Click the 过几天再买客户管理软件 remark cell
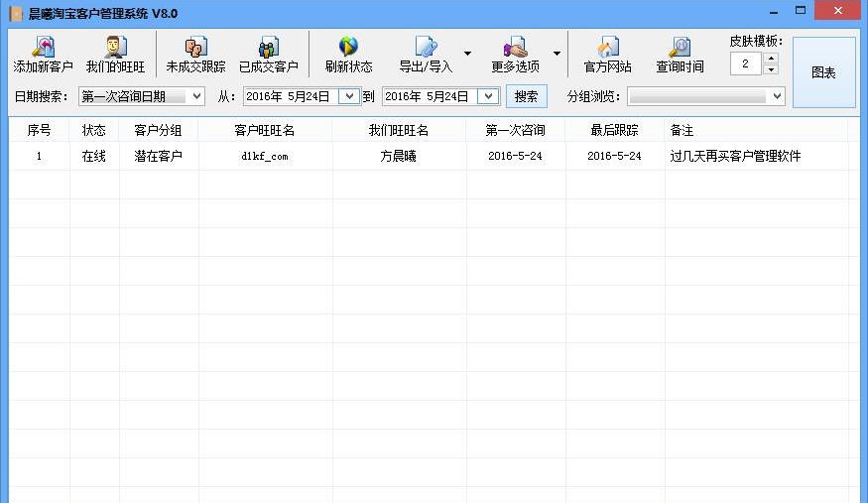868x503 pixels. pyautogui.click(x=756, y=156)
